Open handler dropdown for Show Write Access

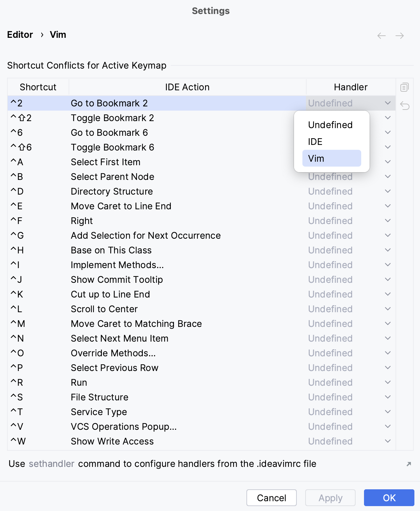(x=388, y=441)
